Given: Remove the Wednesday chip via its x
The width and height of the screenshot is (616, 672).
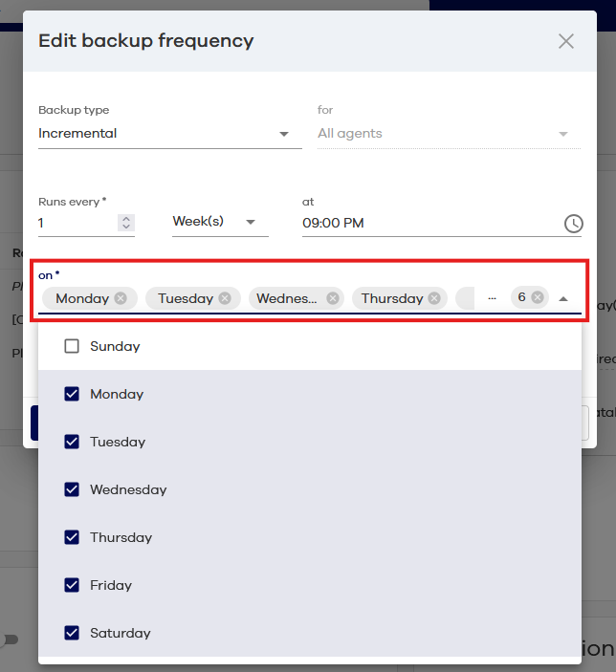Looking at the screenshot, I should (333, 298).
